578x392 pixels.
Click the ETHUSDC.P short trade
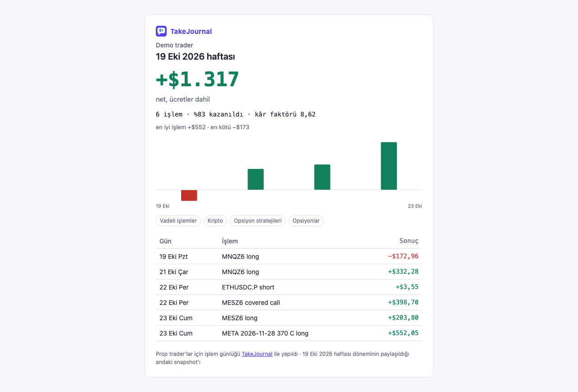[x=248, y=287]
